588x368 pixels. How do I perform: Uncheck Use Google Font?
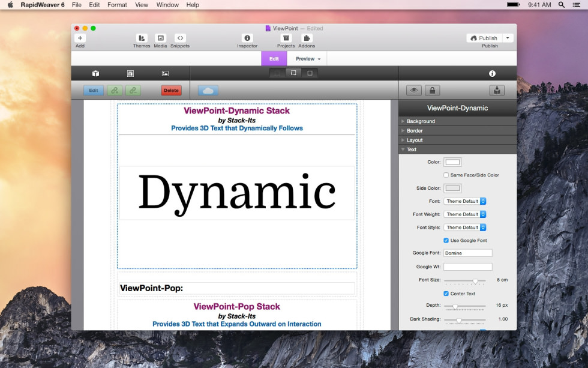pyautogui.click(x=446, y=241)
